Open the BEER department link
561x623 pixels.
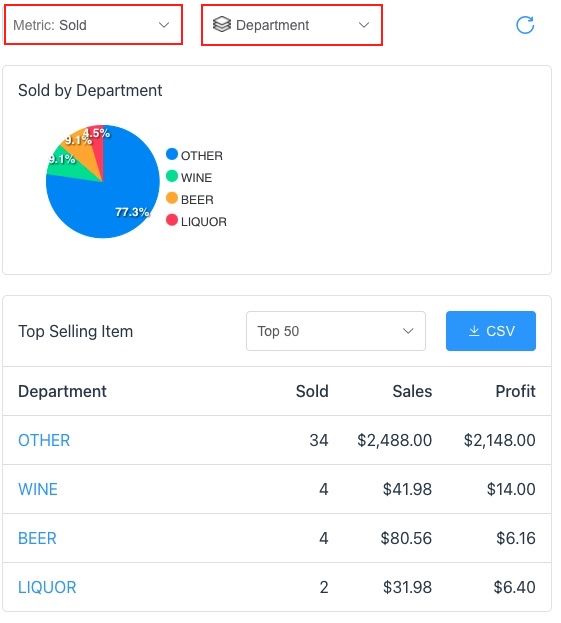click(x=37, y=538)
